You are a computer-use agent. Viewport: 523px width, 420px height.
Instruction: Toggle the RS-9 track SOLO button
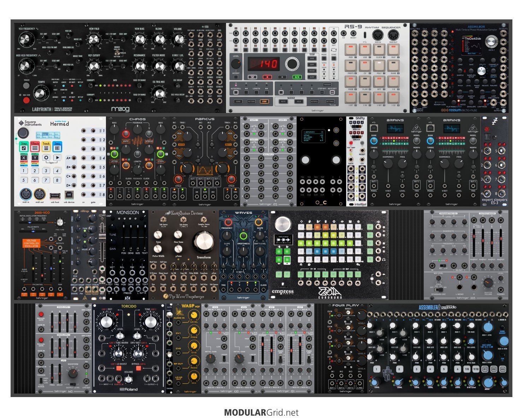click(299, 102)
